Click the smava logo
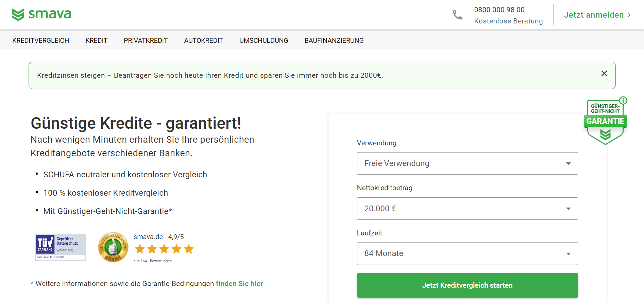This screenshot has height=303, width=644. coord(41,14)
